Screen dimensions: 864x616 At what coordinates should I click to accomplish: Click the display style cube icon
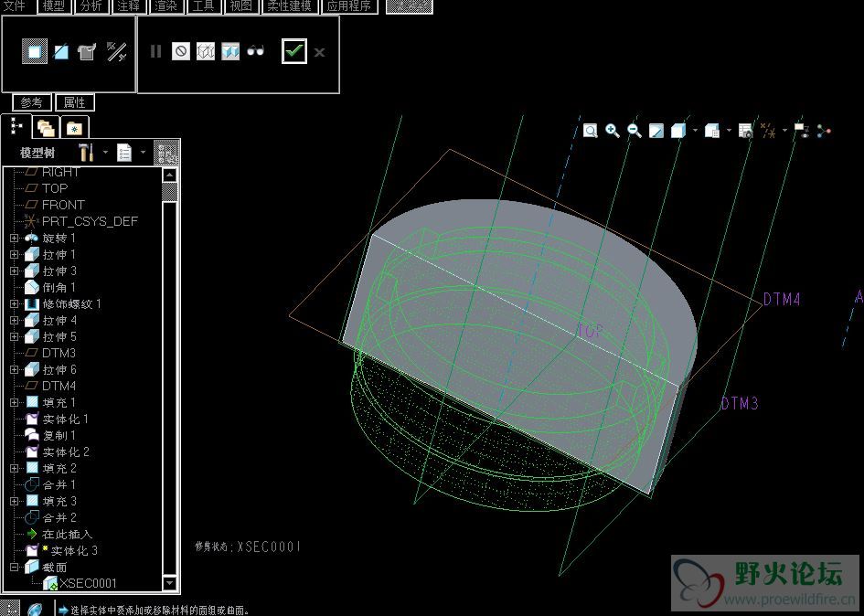tap(678, 131)
